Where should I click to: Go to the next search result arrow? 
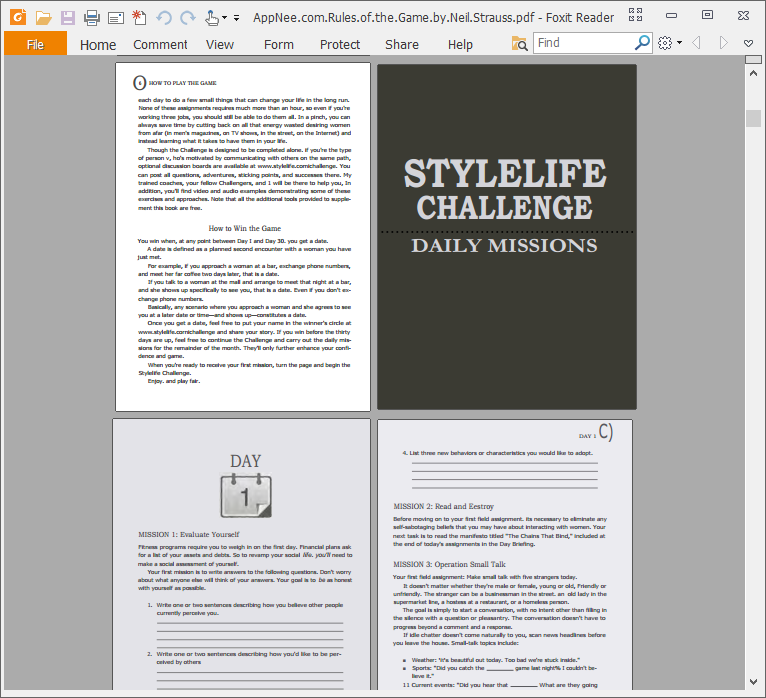pyautogui.click(x=723, y=43)
